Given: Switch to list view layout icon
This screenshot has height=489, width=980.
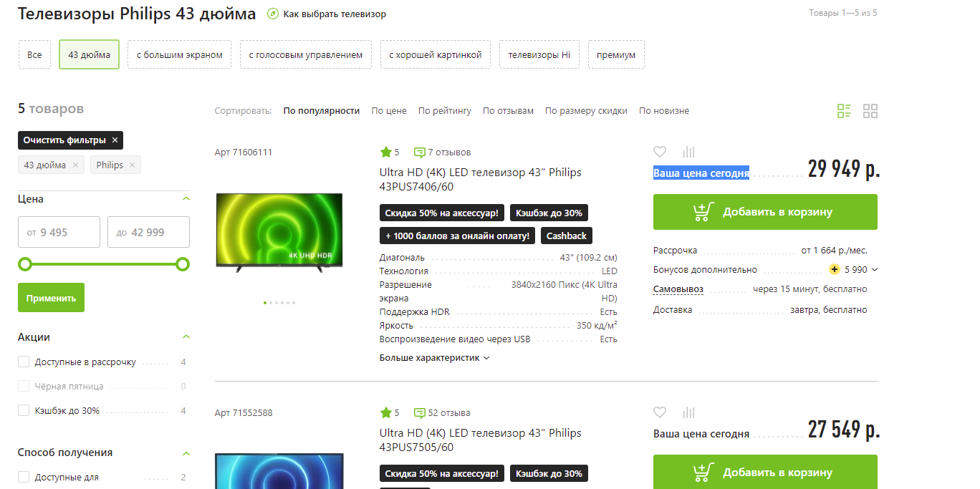Looking at the screenshot, I should point(845,111).
